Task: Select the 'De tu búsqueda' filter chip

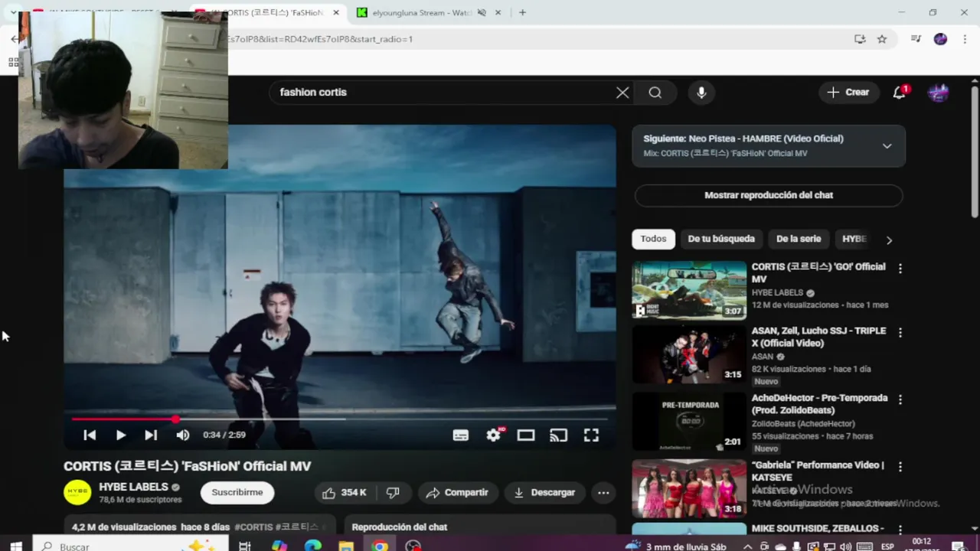Action: coord(721,239)
